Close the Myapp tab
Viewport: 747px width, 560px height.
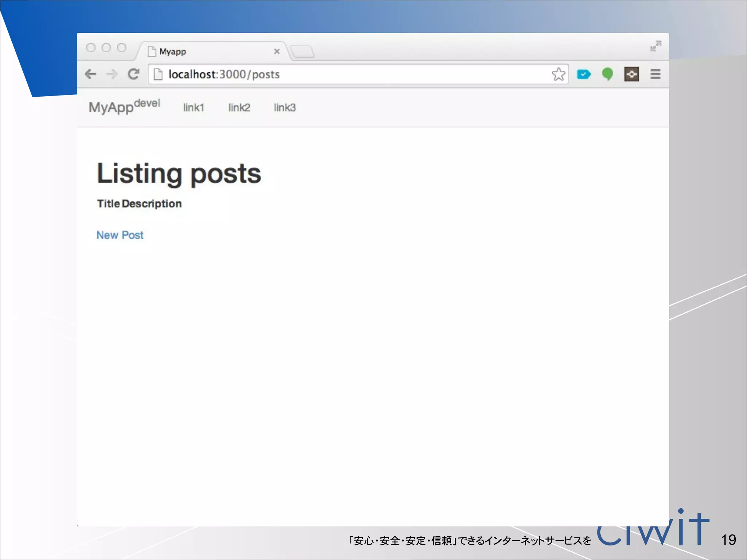tap(277, 51)
